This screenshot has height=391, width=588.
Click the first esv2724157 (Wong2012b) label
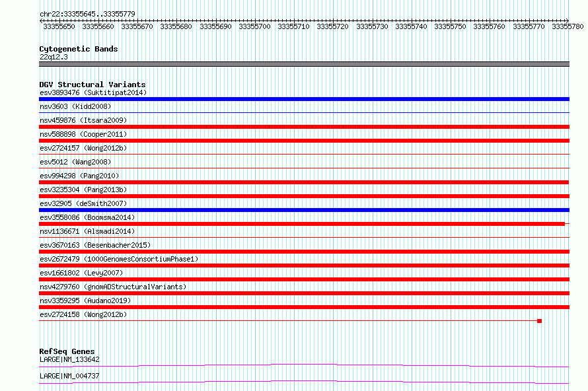pos(83,148)
